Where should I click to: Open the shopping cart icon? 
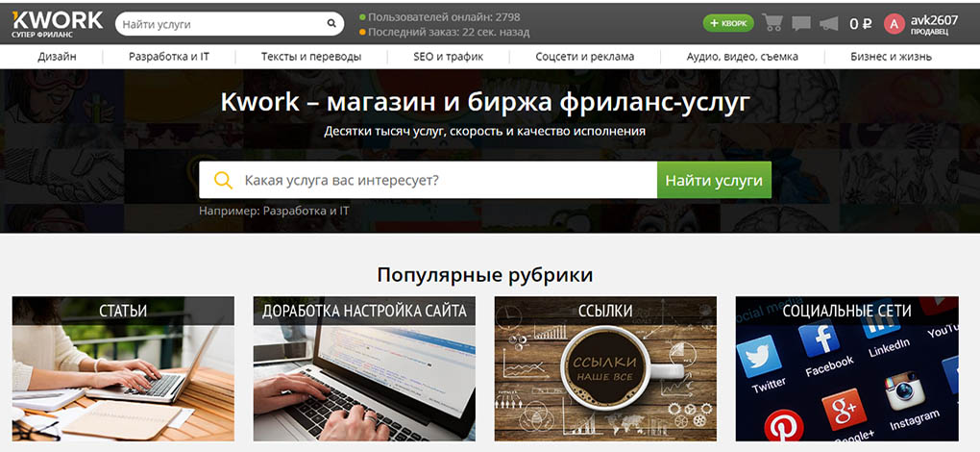tap(773, 23)
